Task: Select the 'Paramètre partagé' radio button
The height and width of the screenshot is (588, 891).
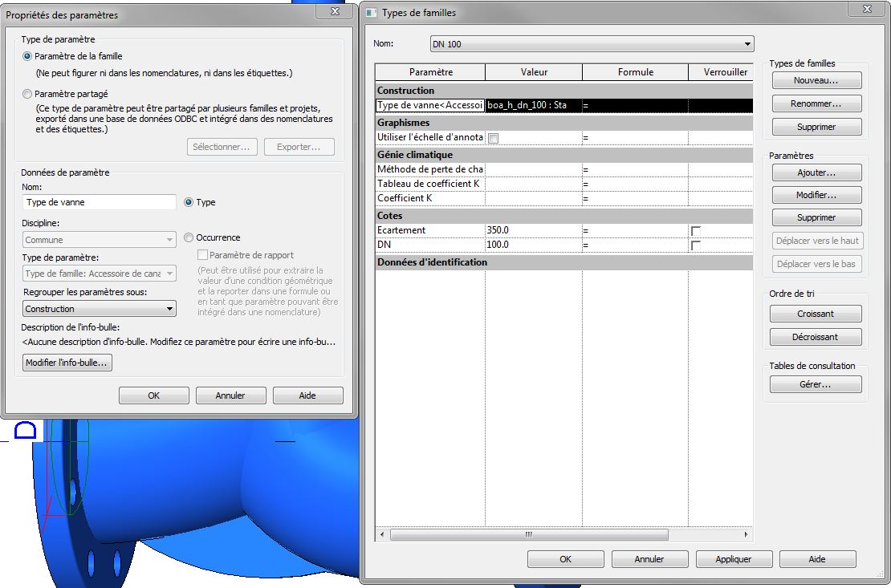Action: tap(28, 94)
